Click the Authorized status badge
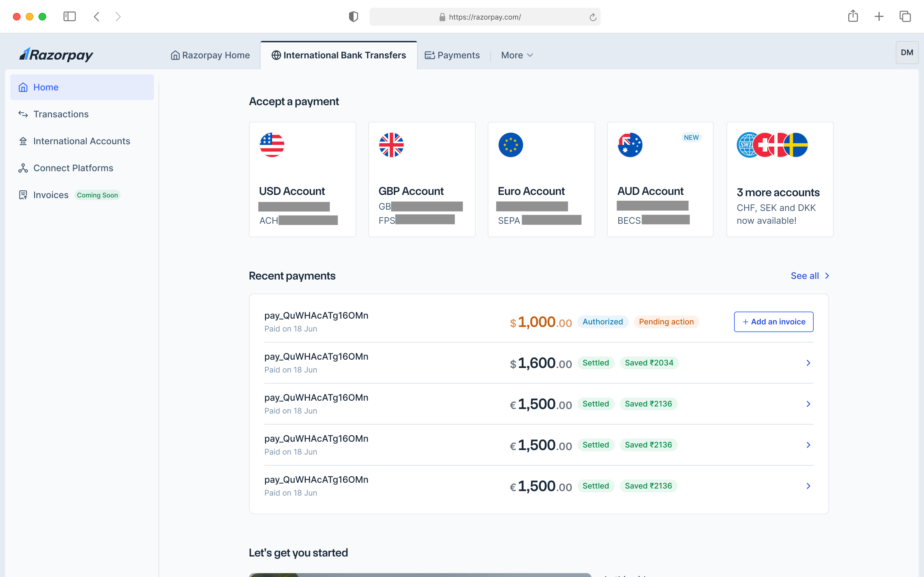Image resolution: width=924 pixels, height=577 pixels. click(603, 322)
